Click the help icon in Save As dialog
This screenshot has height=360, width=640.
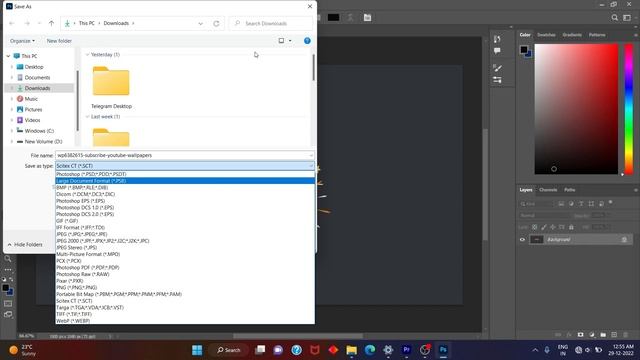307,41
